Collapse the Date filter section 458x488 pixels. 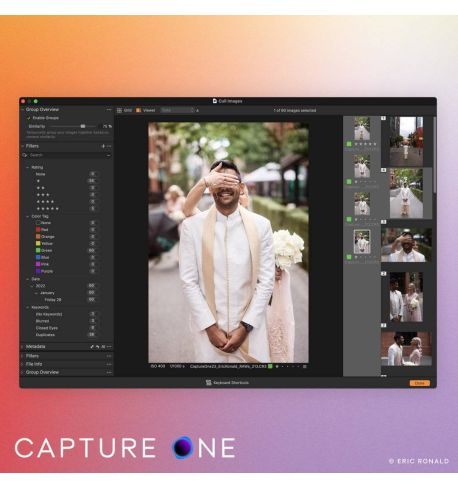pos(28,279)
